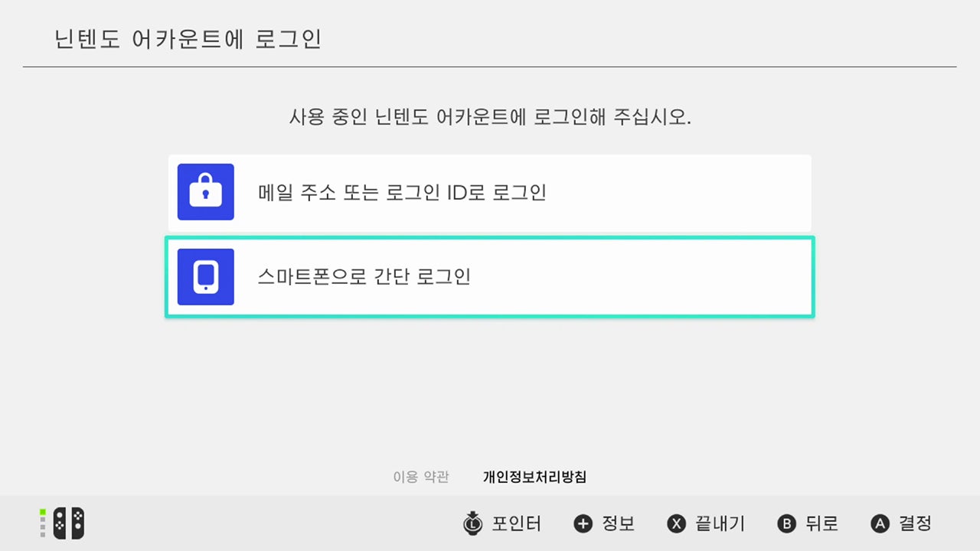Click the player indicator lights beside Joy-Con
980x551 pixels.
[43, 523]
